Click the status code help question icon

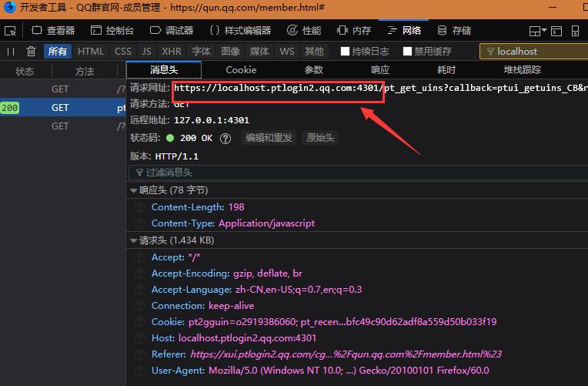[x=226, y=139]
